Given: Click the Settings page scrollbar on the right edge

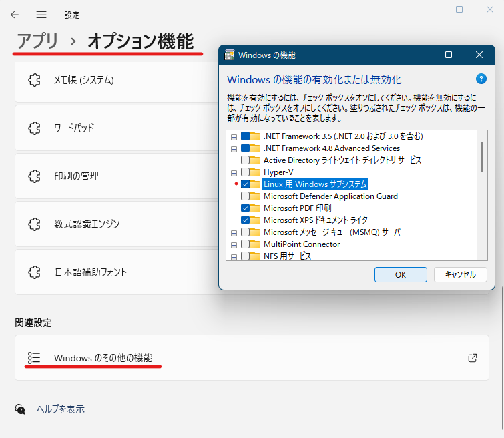Looking at the screenshot, I should point(501,358).
